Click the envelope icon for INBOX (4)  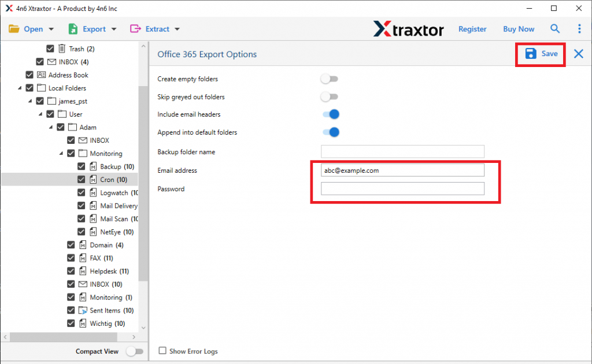(51, 62)
